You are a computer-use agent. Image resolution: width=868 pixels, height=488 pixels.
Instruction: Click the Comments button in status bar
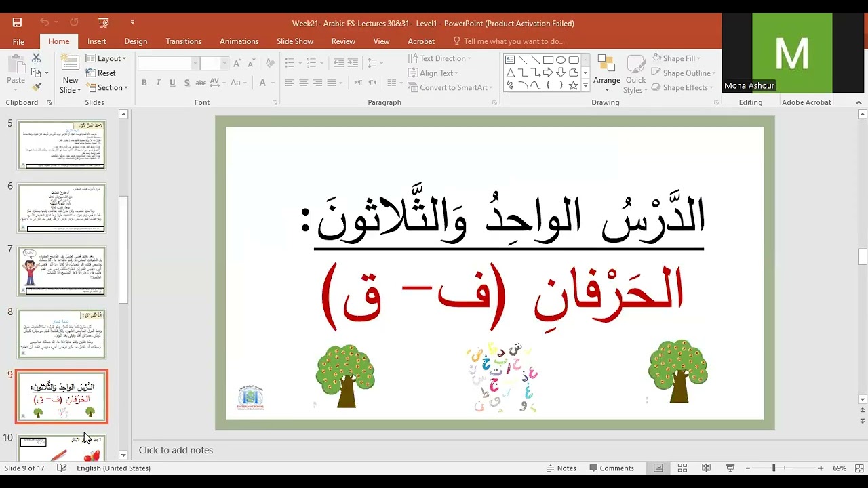point(612,468)
